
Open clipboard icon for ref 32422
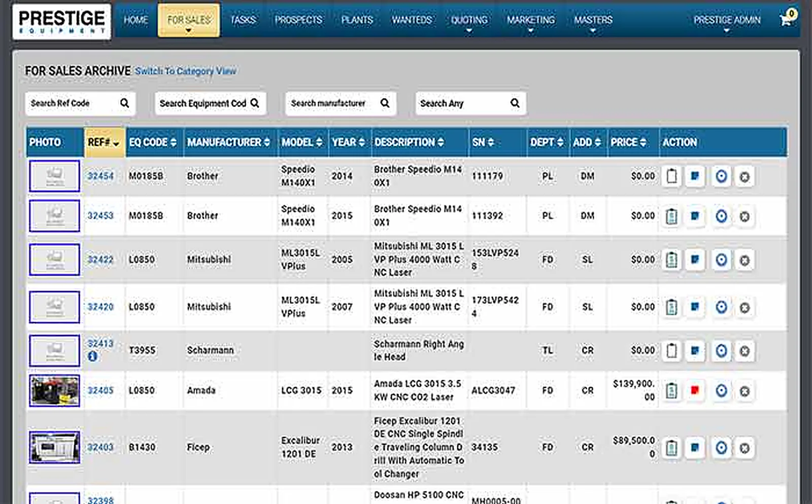[671, 260]
